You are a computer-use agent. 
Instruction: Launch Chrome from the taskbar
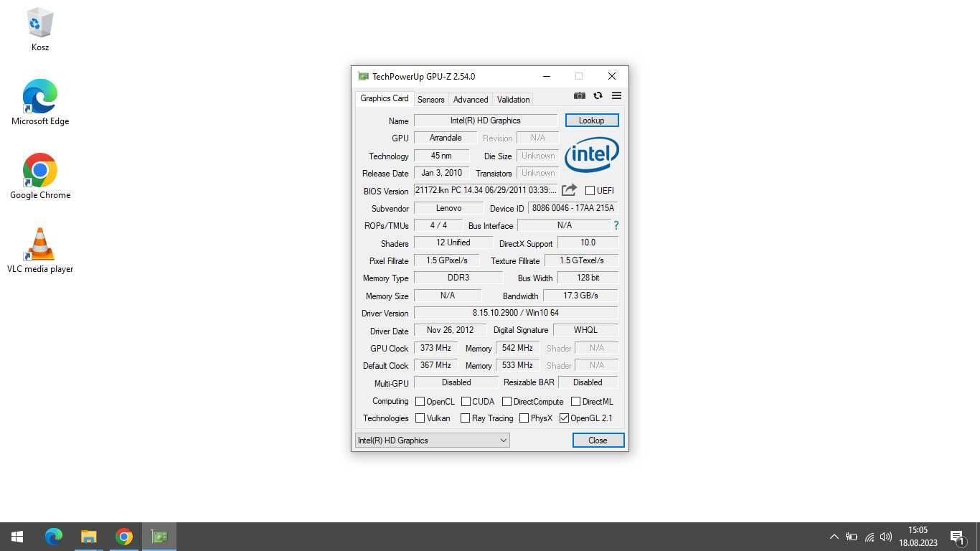click(x=124, y=537)
